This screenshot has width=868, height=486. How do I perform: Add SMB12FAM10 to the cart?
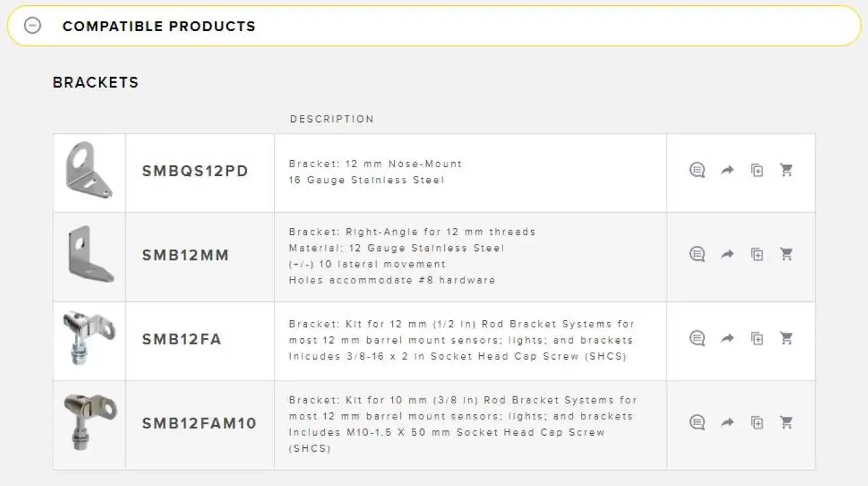pyautogui.click(x=787, y=422)
